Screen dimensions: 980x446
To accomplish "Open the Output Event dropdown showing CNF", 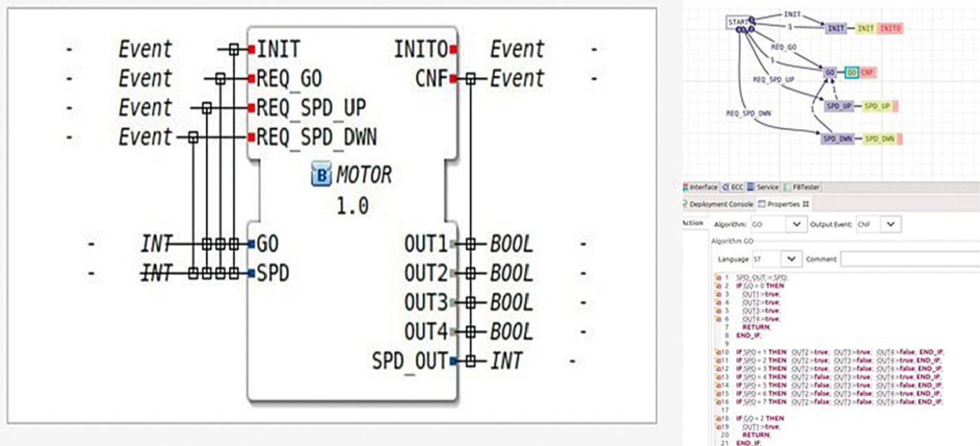I will [889, 223].
